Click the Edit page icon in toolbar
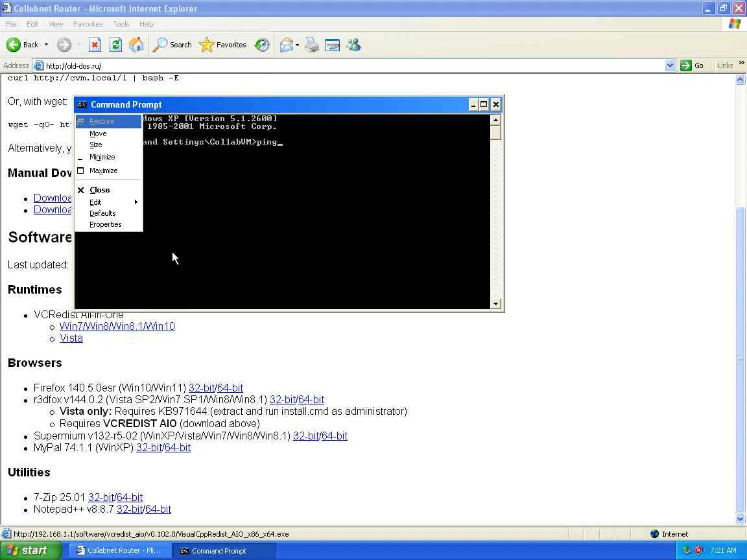The image size is (747, 560). coord(332,45)
